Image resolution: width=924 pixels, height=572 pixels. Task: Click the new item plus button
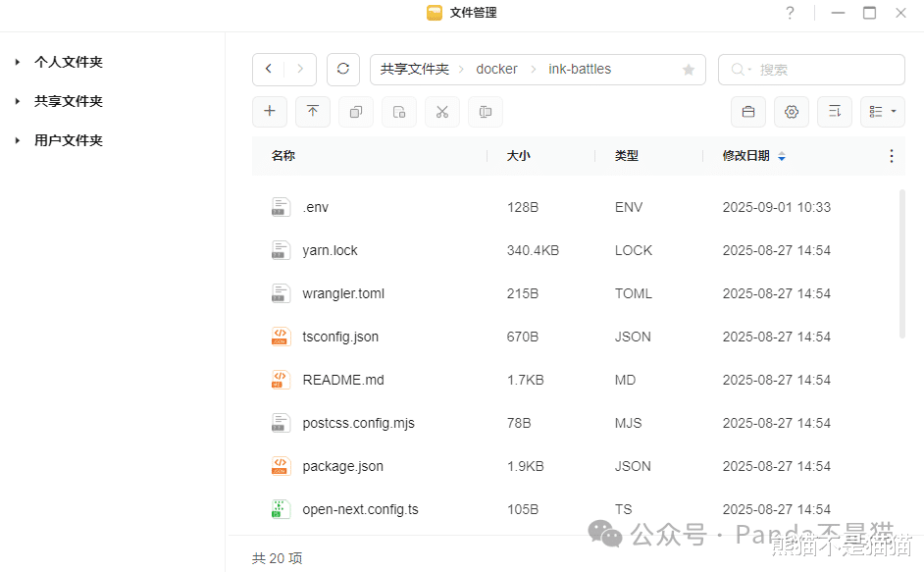[x=270, y=112]
